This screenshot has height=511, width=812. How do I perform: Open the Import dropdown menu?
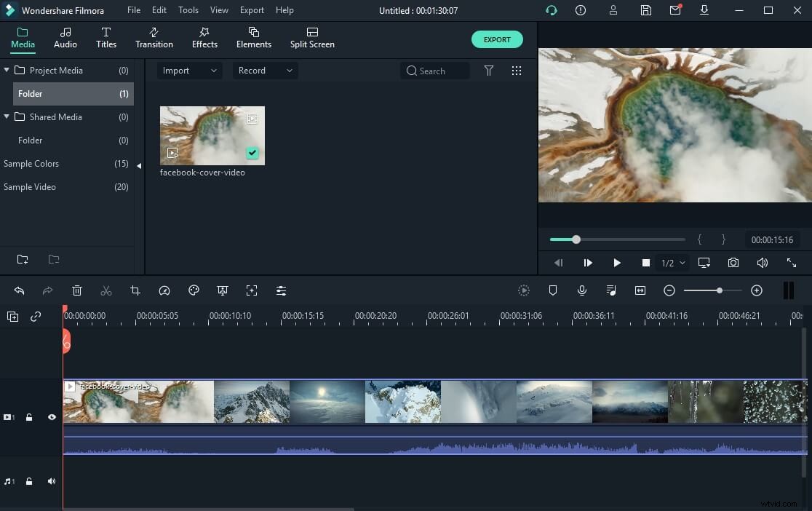[188, 70]
